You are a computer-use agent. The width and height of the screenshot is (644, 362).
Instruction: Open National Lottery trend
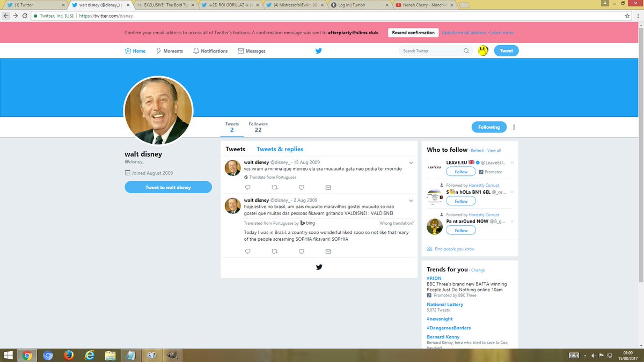click(x=445, y=304)
